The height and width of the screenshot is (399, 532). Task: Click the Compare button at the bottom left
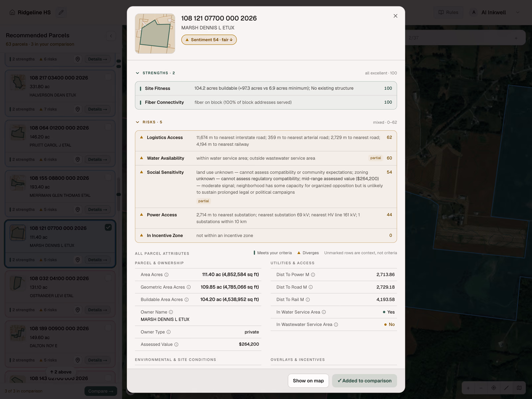click(101, 391)
